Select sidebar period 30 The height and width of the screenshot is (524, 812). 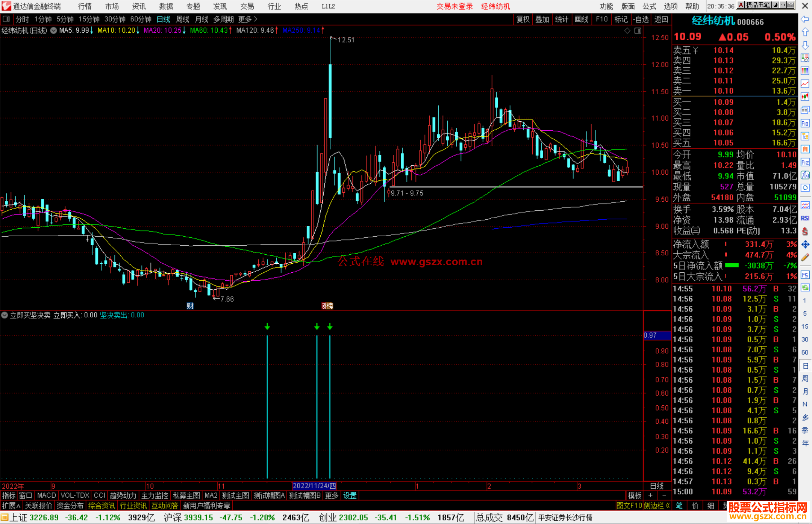[805, 339]
